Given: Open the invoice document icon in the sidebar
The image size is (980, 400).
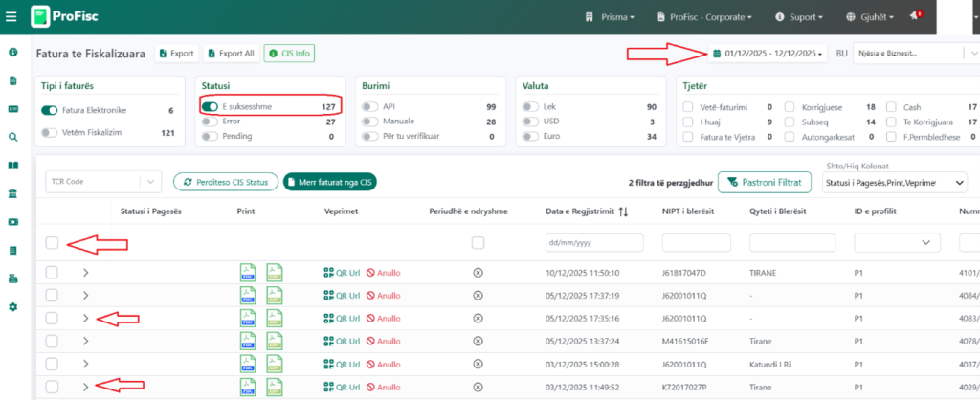Looking at the screenshot, I should pos(12,80).
